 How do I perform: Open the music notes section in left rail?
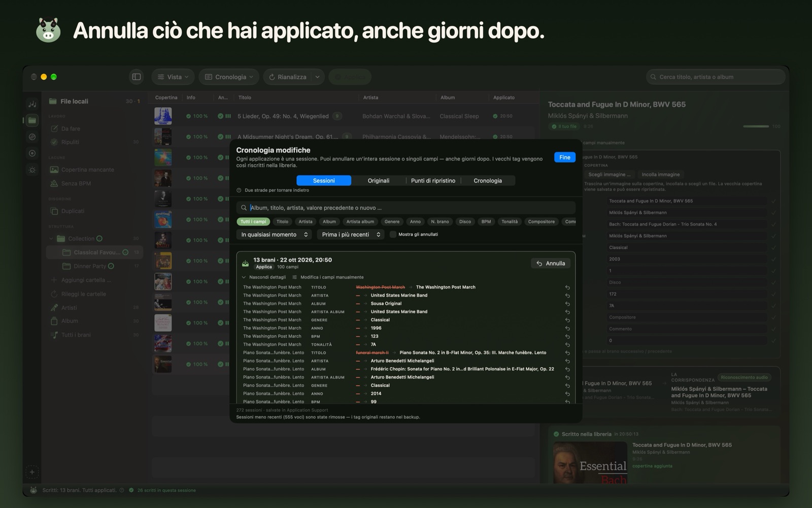(32, 104)
